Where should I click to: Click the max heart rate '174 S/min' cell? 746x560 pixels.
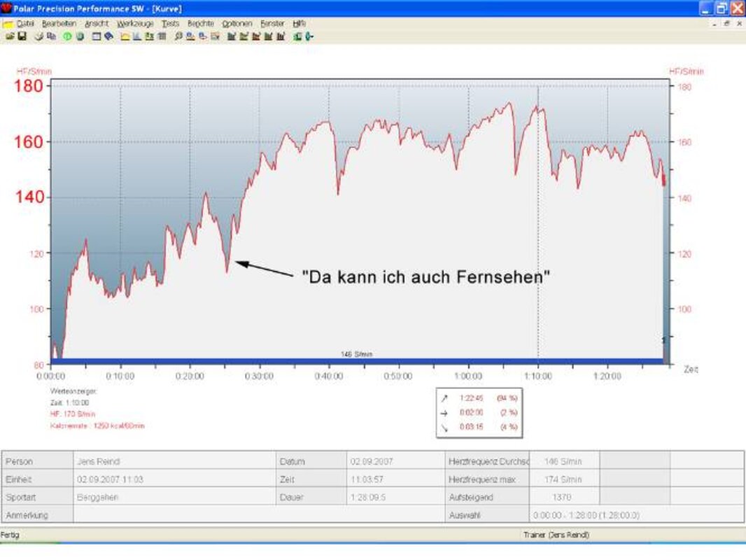pos(564,479)
